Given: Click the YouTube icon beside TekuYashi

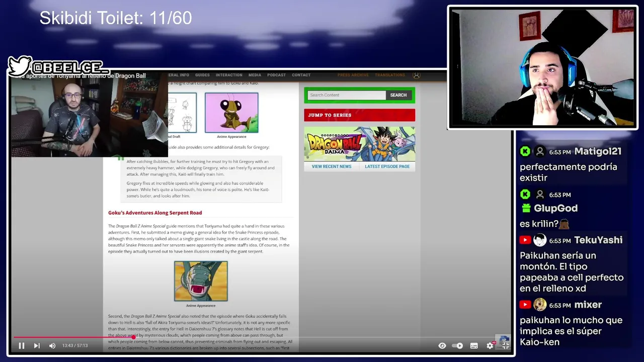Looking at the screenshot, I should pyautogui.click(x=525, y=240).
